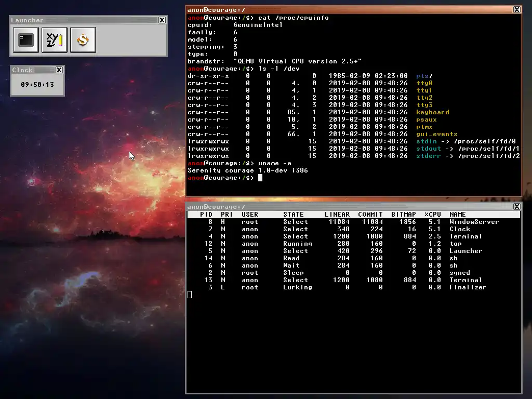Click the Lurking state value
Image resolution: width=532 pixels, height=399 pixels.
(298, 287)
